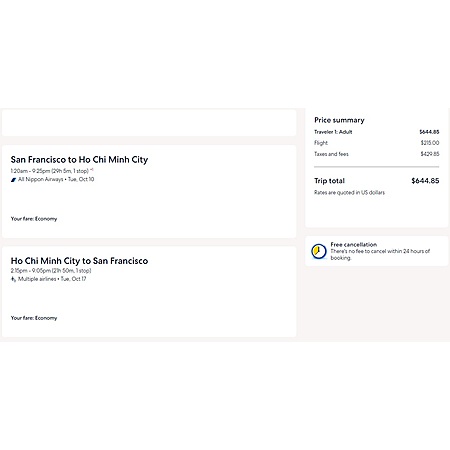Click the Price summary heading
Image resolution: width=450 pixels, height=450 pixels.
pos(339,120)
